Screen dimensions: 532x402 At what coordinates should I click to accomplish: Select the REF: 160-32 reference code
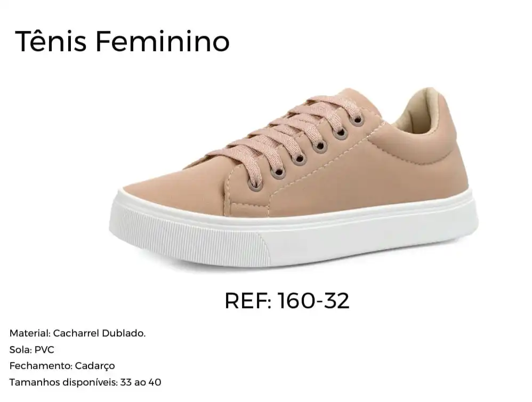287,301
